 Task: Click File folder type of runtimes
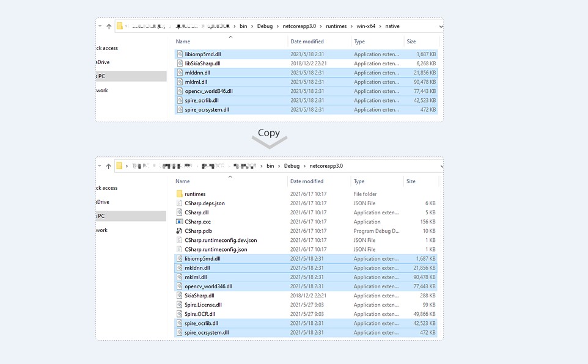[365, 194]
